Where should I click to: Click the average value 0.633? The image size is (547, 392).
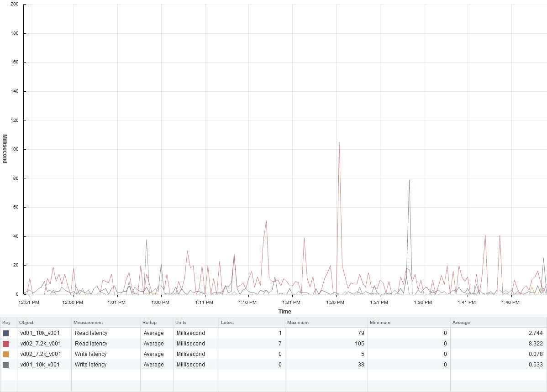536,365
